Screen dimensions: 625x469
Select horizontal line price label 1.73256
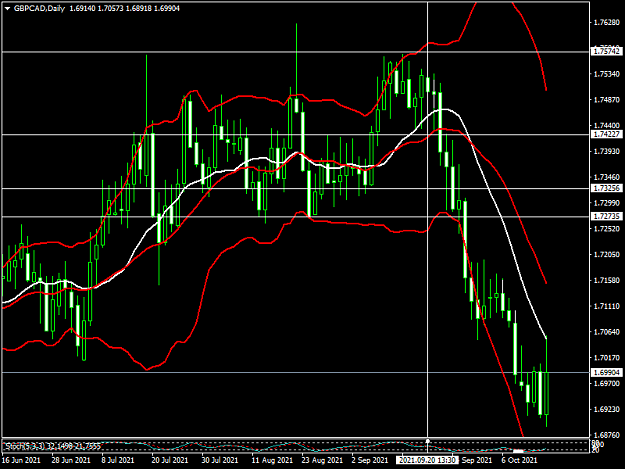pyautogui.click(x=607, y=188)
